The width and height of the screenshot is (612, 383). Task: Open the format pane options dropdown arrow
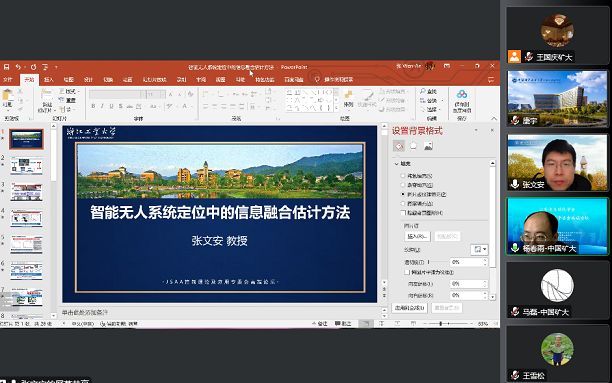tap(476, 130)
